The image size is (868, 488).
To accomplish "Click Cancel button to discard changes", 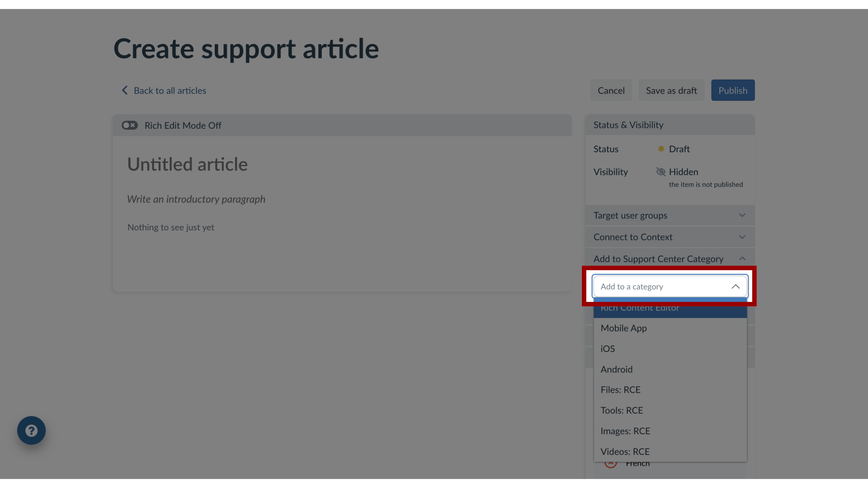I will click(611, 90).
